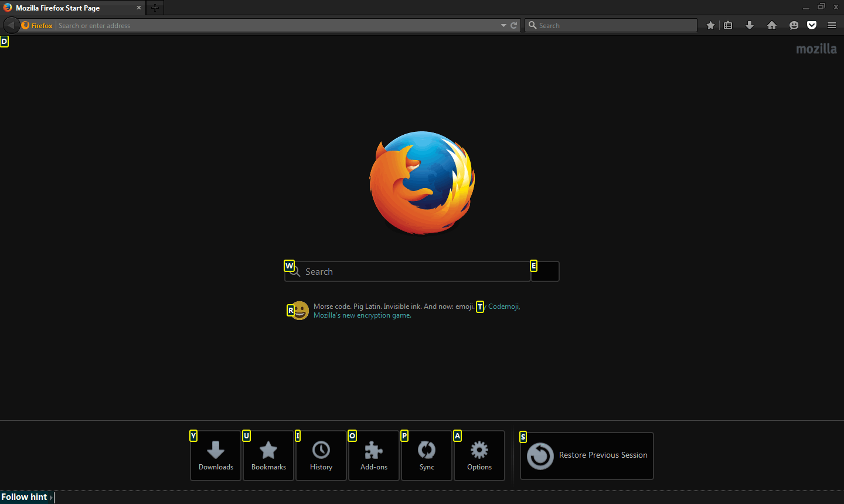Open Sync from bottom launcher
844x504 pixels.
[427, 455]
